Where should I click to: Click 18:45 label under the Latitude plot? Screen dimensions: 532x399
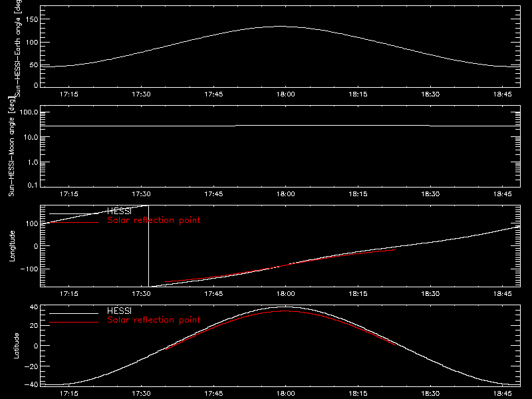[503, 394]
